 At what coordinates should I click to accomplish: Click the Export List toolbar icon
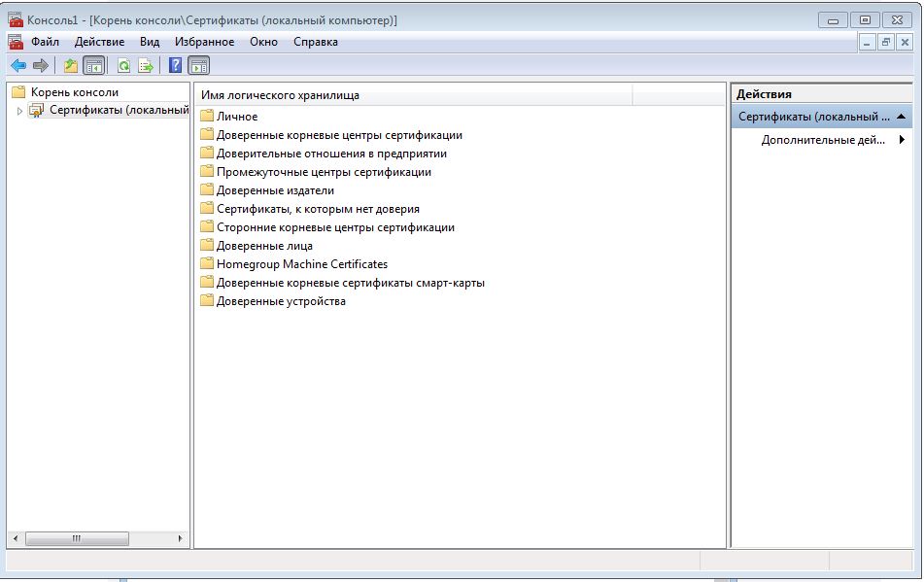click(146, 65)
